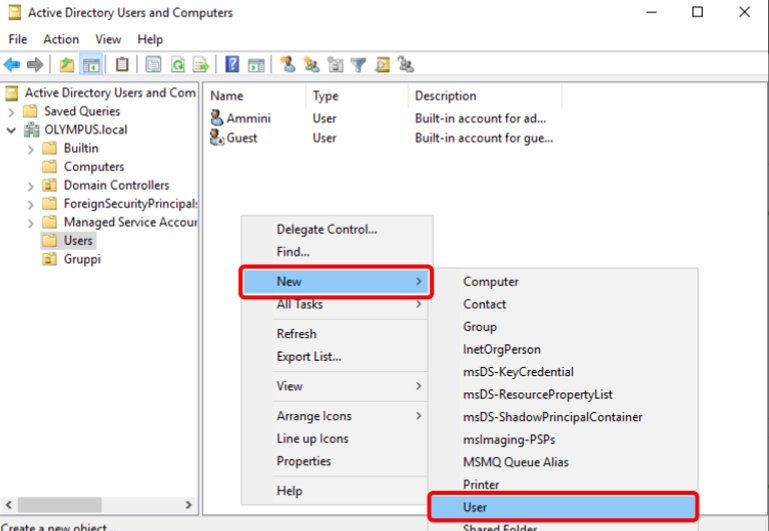This screenshot has width=769, height=531.
Task: Click the Create new group toolbar icon
Action: [x=312, y=65]
